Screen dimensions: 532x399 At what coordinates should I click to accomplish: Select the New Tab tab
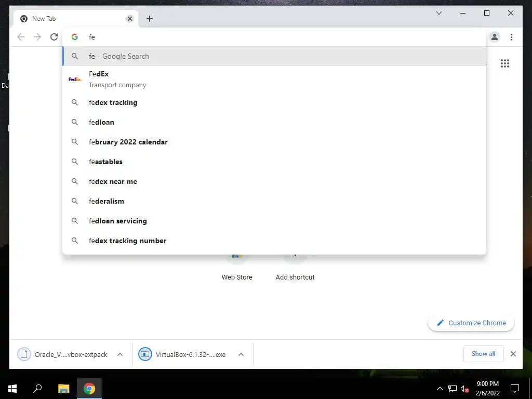[x=76, y=19]
